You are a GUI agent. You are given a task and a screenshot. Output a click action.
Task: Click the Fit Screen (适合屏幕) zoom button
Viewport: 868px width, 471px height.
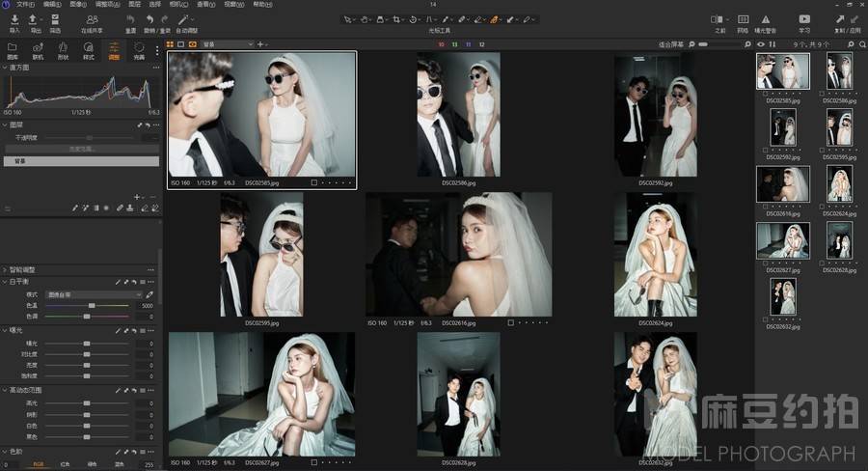point(671,44)
